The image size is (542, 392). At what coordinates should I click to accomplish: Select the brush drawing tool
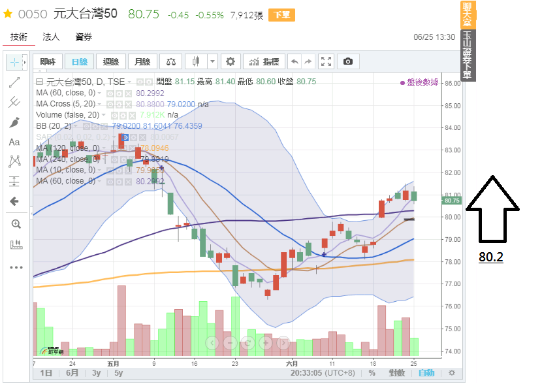(14, 122)
